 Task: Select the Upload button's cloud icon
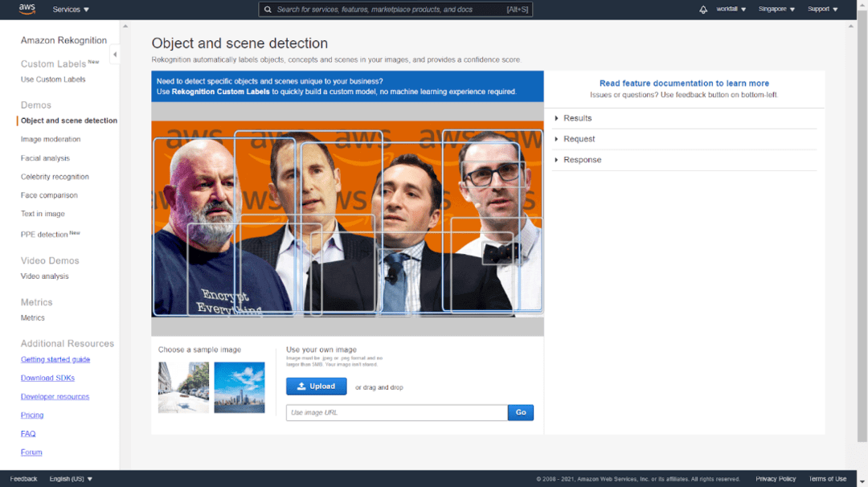[x=301, y=386]
